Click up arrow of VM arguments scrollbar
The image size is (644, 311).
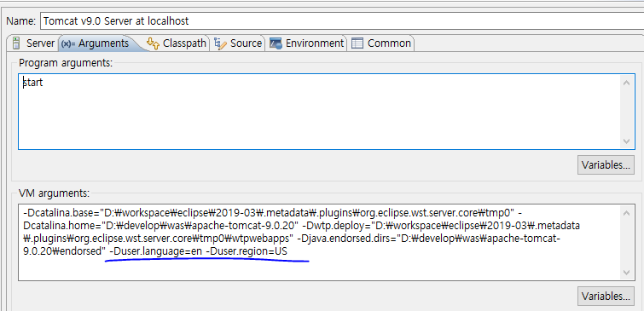(626, 213)
